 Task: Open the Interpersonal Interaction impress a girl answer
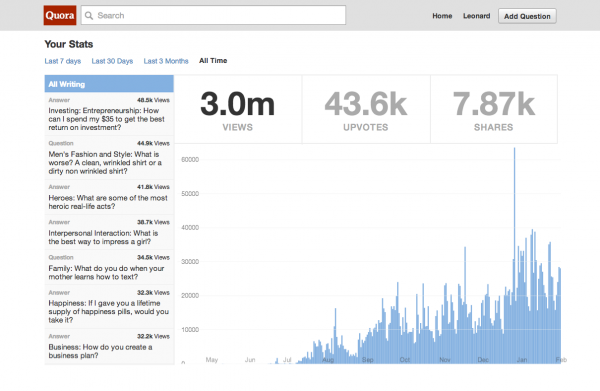[x=109, y=232]
